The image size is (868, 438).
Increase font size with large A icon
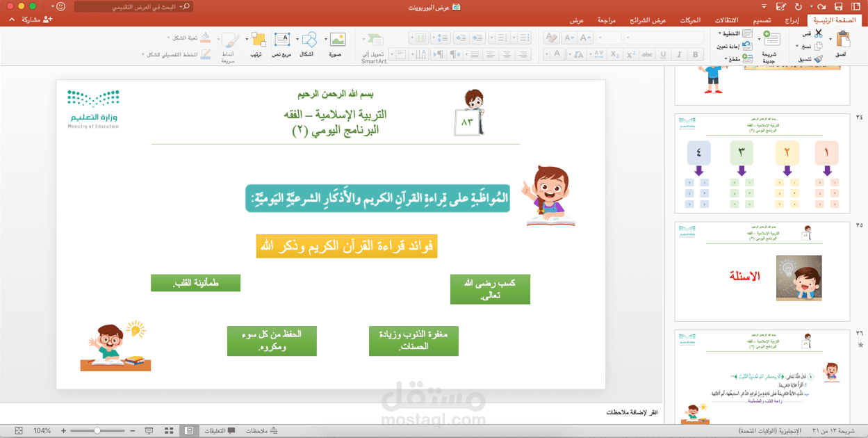pyautogui.click(x=586, y=38)
